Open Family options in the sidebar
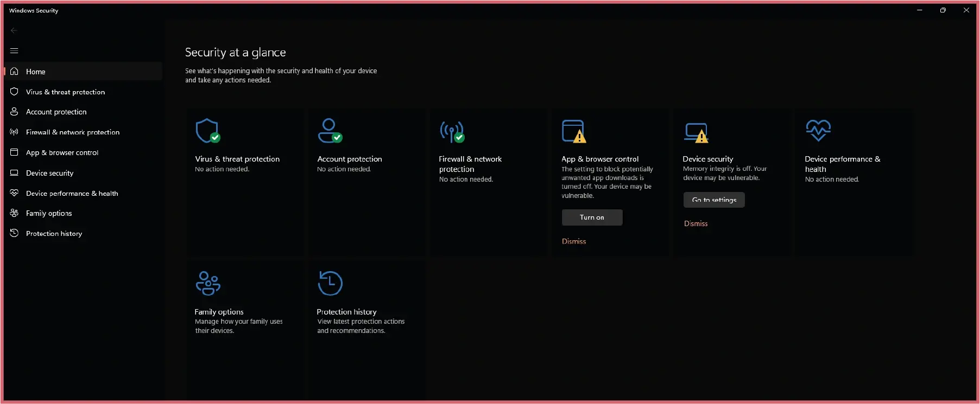The image size is (980, 404). point(83,213)
